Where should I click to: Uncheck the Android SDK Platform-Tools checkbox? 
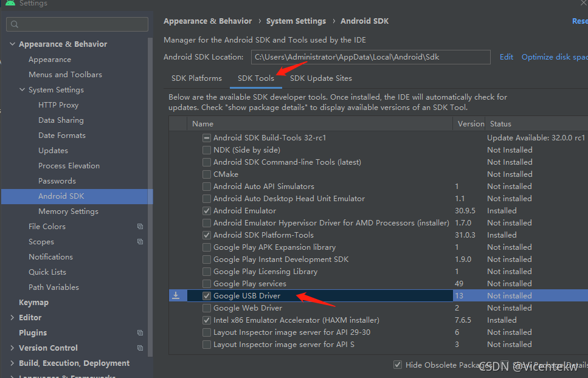(x=206, y=235)
